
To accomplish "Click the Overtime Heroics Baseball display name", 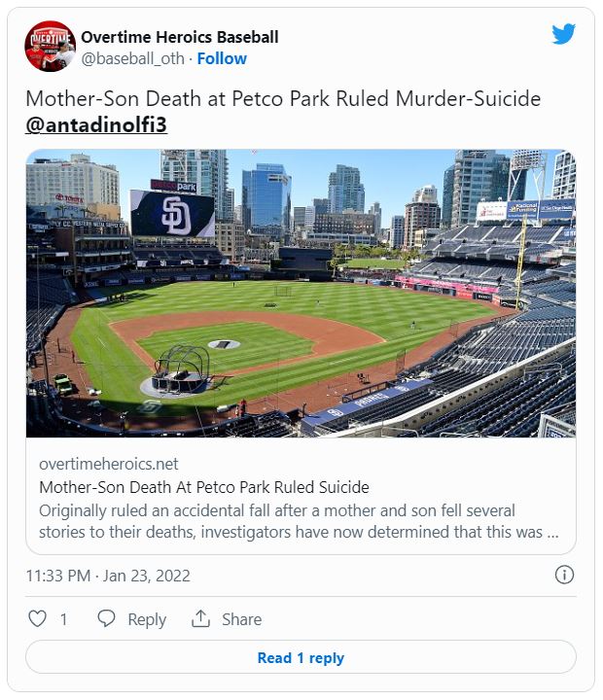I will [x=180, y=37].
